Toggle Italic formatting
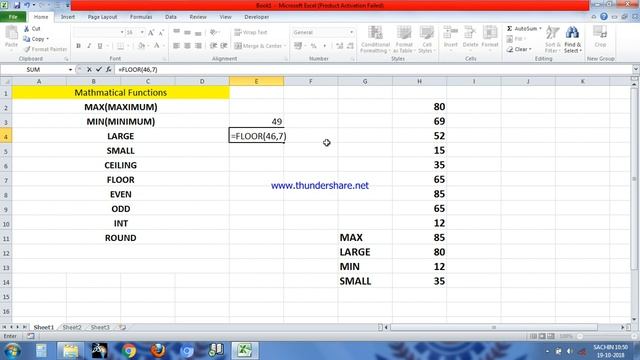The height and width of the screenshot is (360, 640). point(89,46)
